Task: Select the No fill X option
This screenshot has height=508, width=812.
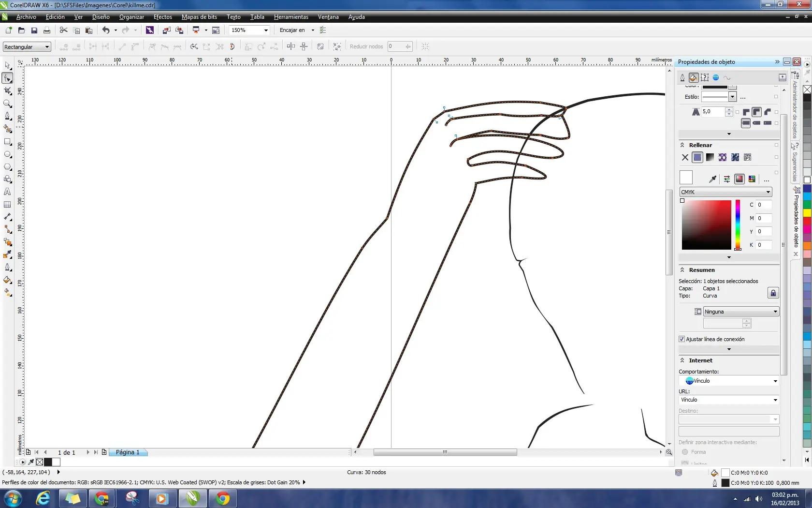Action: 685,157
